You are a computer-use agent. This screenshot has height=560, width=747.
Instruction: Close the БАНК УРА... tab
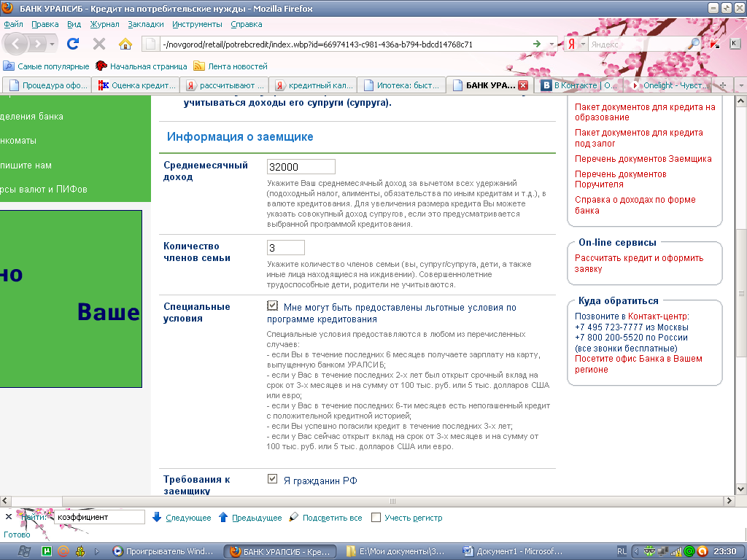522,85
